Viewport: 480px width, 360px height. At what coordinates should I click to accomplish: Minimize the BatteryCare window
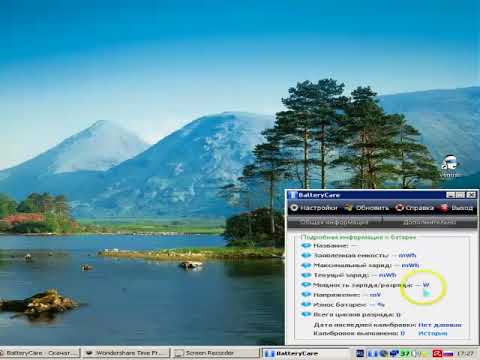[450, 195]
